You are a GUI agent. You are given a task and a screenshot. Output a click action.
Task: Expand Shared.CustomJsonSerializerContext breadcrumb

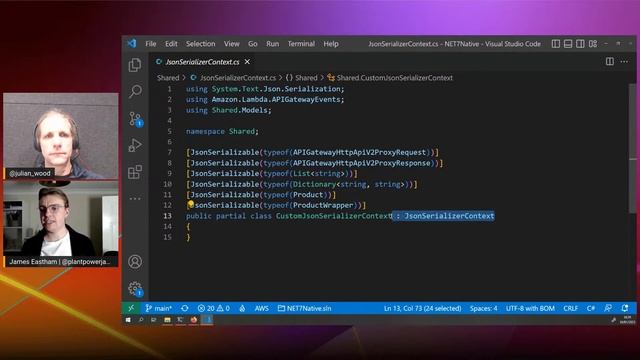(x=390, y=78)
